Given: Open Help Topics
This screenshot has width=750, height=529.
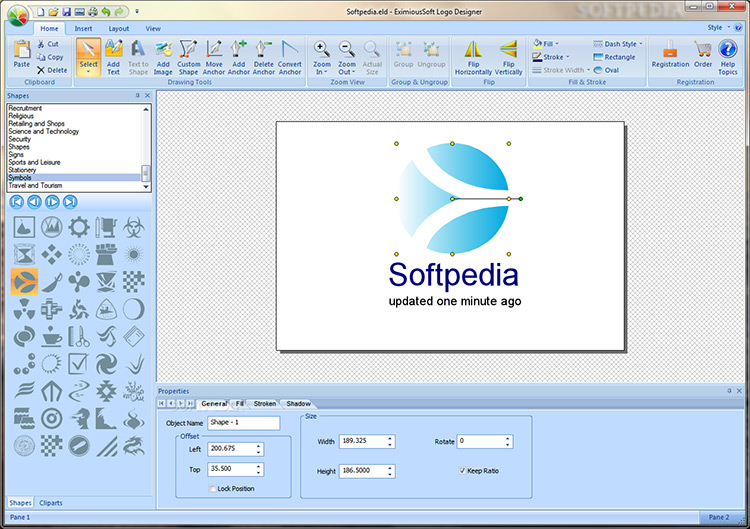Looking at the screenshot, I should point(728,57).
